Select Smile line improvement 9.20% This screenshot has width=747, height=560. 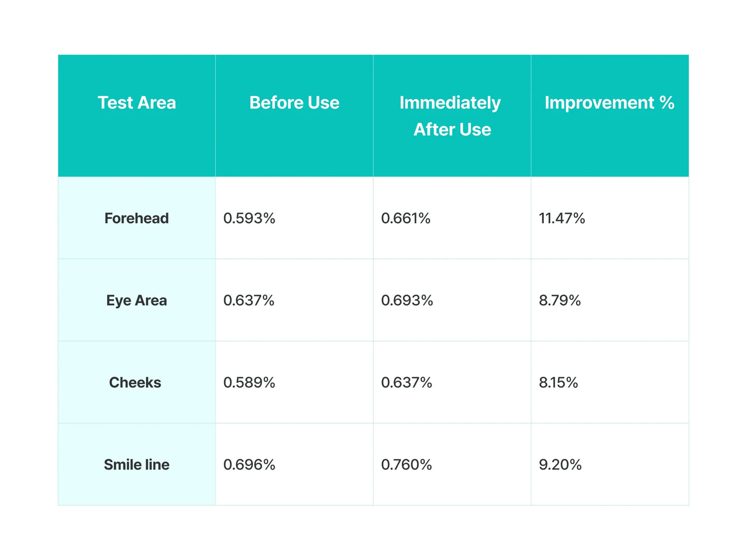click(560, 465)
